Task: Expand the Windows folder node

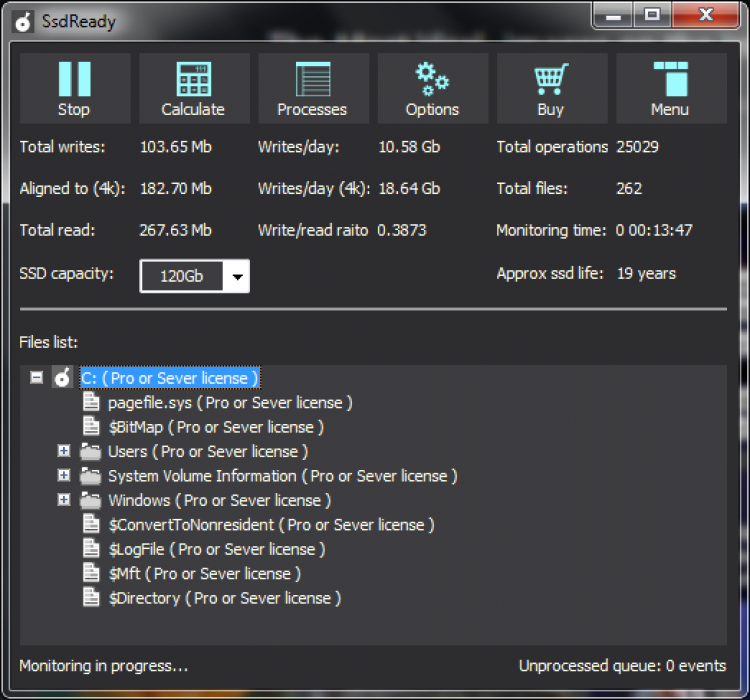Action: [64, 500]
